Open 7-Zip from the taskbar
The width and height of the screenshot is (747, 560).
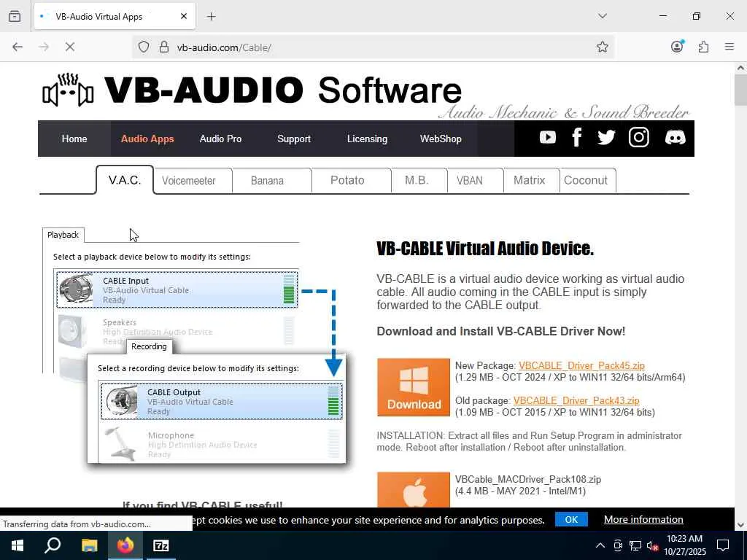tap(161, 545)
